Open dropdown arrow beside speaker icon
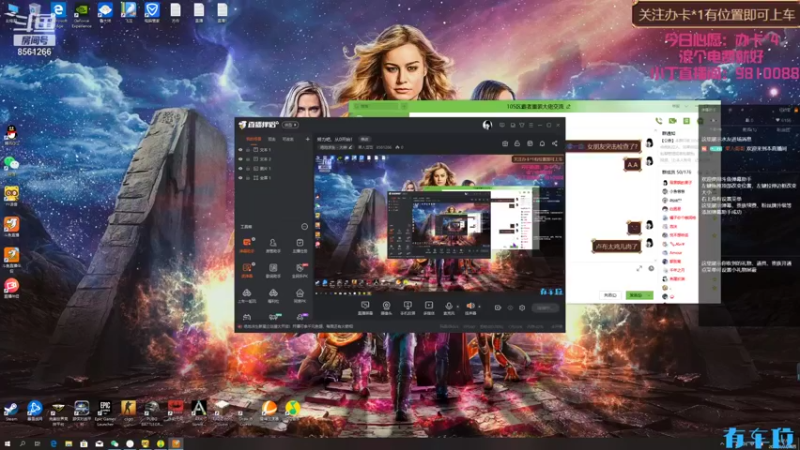 pyautogui.click(x=479, y=306)
